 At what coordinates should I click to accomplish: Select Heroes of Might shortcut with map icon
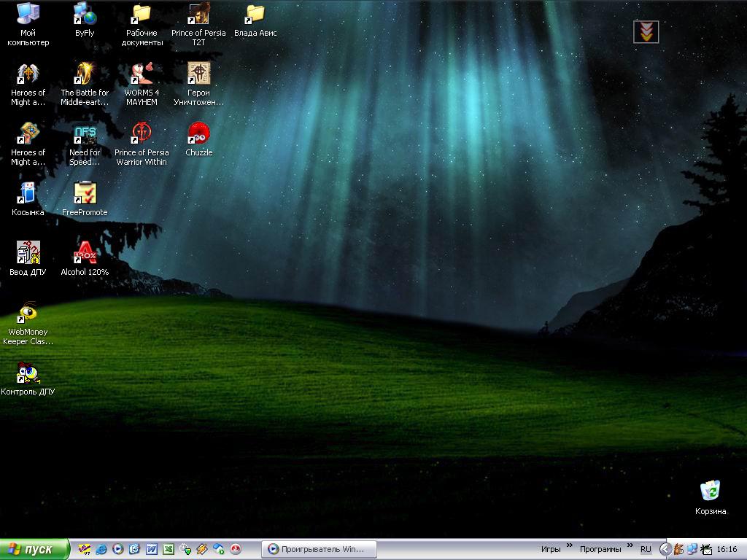[x=28, y=144]
